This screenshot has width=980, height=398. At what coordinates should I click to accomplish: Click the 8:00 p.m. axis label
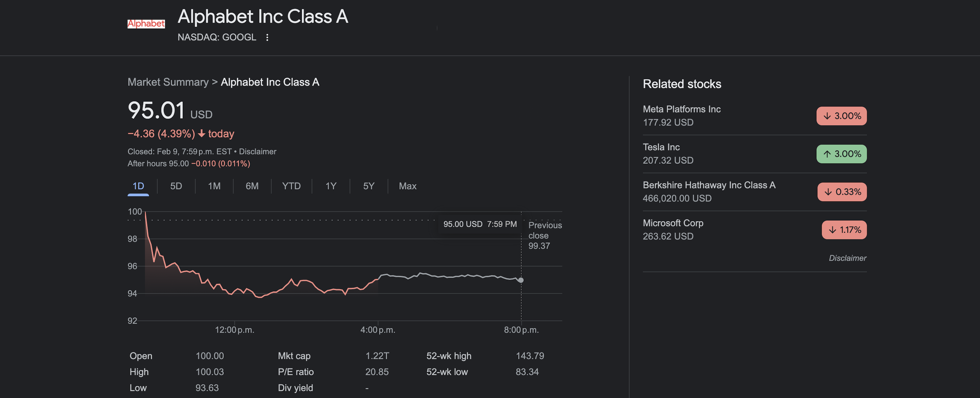[521, 330]
